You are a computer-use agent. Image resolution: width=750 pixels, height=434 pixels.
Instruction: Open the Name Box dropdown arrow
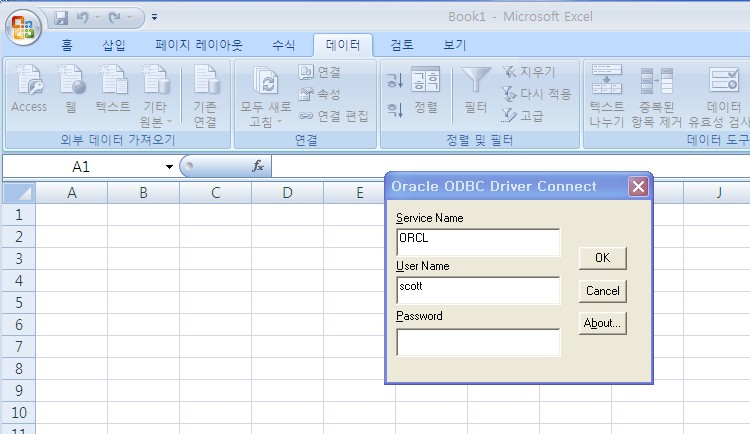169,167
